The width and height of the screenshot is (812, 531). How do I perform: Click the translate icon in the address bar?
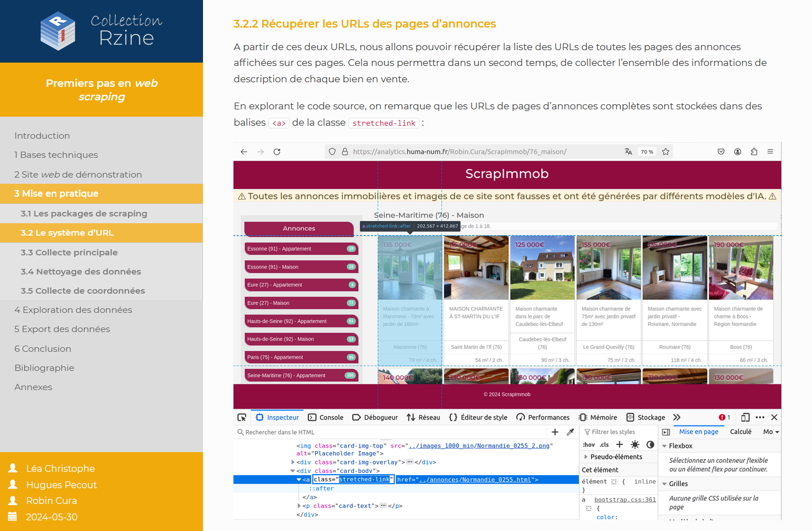point(628,152)
